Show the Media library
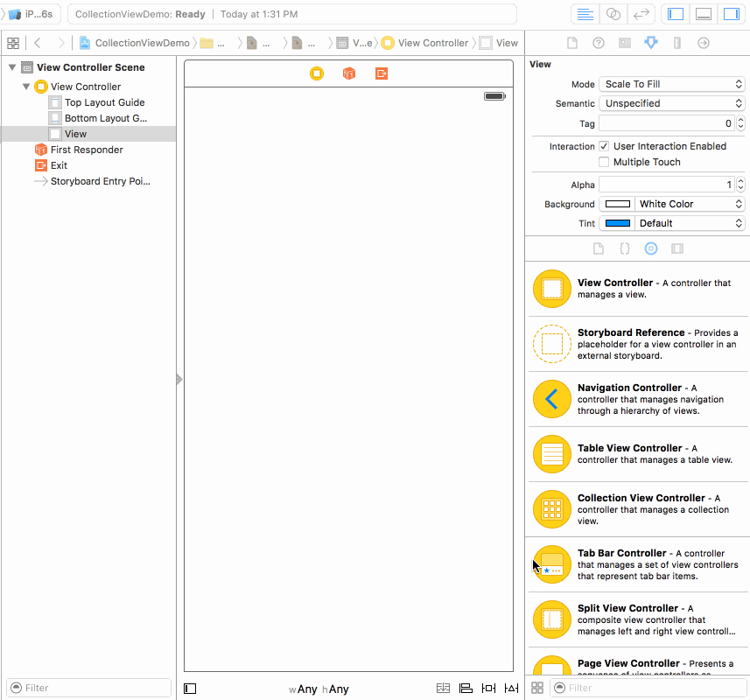750x700 pixels. point(677,248)
